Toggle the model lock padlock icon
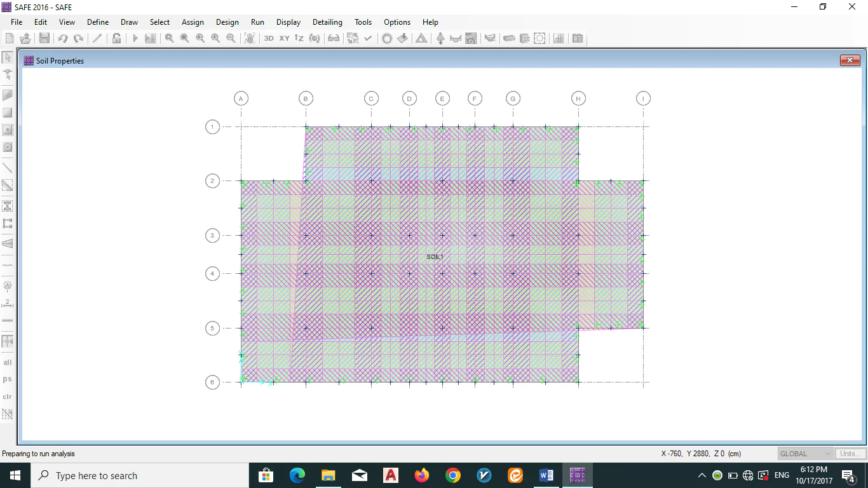The height and width of the screenshot is (488, 868). pyautogui.click(x=116, y=38)
